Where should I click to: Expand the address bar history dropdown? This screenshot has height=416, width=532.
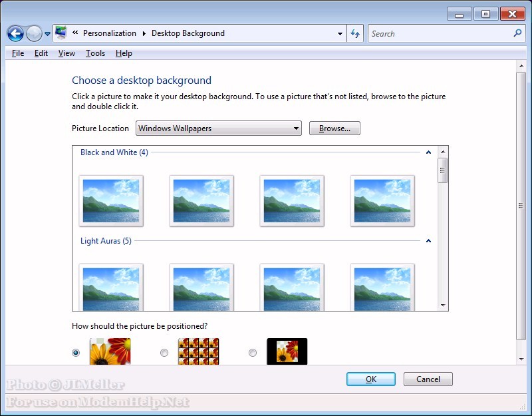(340, 34)
